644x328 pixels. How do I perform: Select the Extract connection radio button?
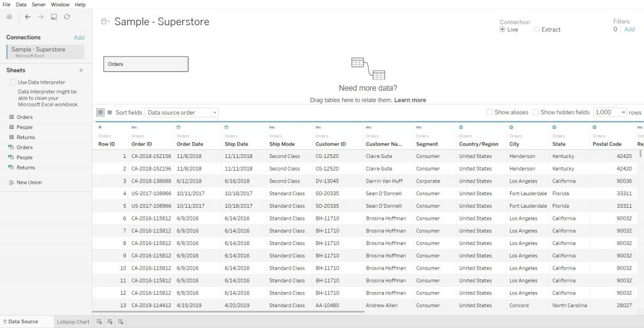[536, 30]
